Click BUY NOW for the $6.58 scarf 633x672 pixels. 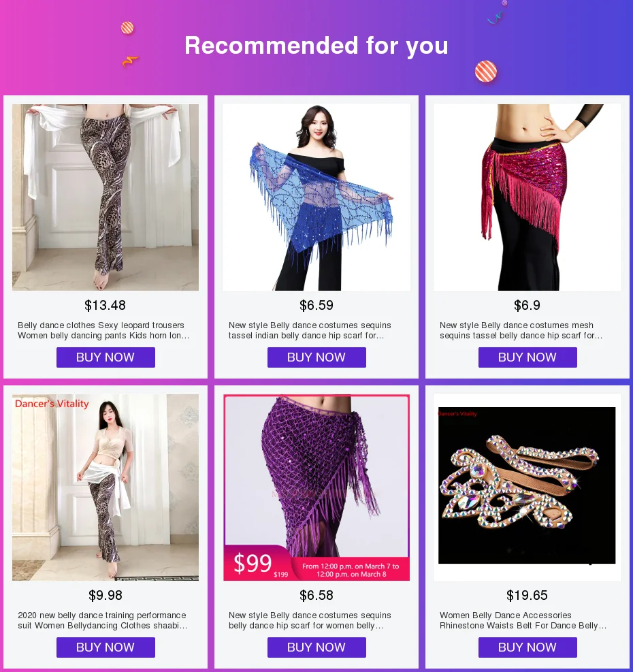tap(316, 647)
